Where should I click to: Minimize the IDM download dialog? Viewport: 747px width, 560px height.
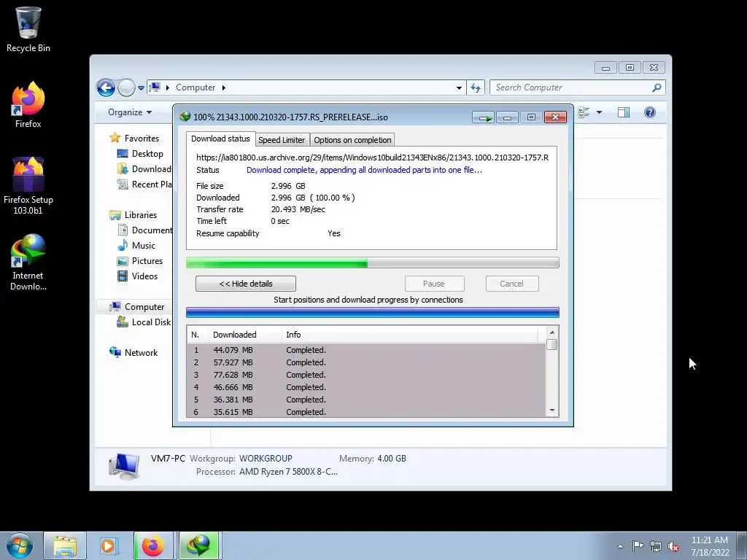(508, 117)
